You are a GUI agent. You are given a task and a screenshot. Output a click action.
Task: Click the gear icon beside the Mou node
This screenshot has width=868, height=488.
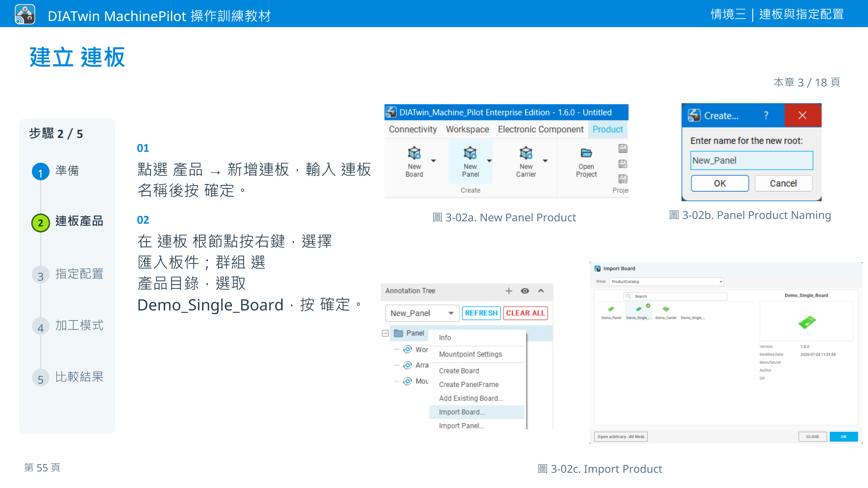[x=408, y=381]
